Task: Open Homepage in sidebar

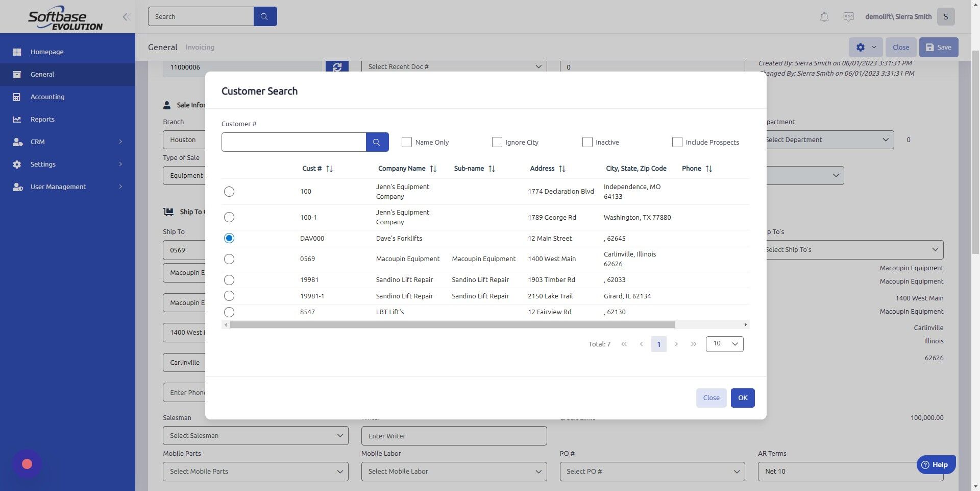Action: pos(67,52)
